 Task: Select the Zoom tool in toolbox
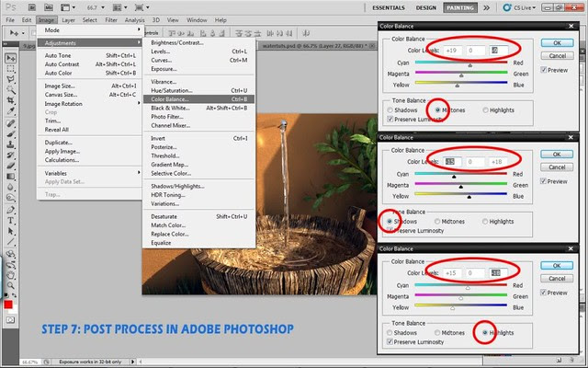tap(10, 286)
